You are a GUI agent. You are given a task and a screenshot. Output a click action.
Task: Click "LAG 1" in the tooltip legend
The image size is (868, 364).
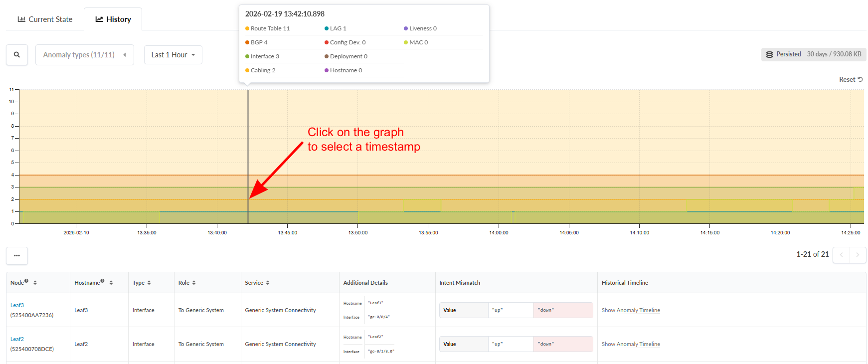tap(336, 28)
